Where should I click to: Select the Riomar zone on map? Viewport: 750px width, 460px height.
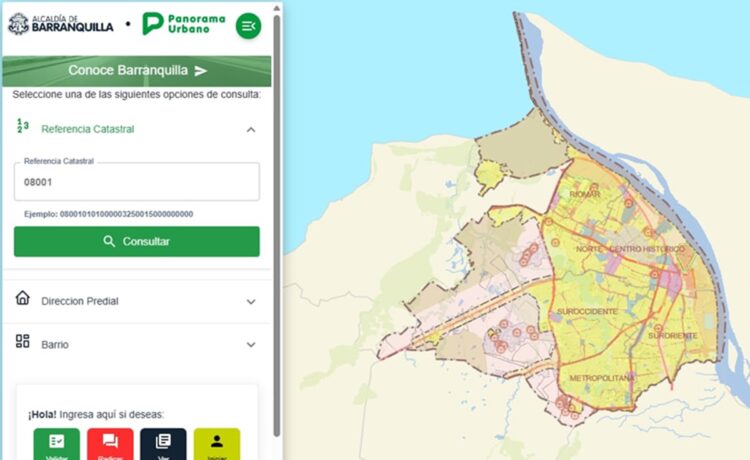584,193
